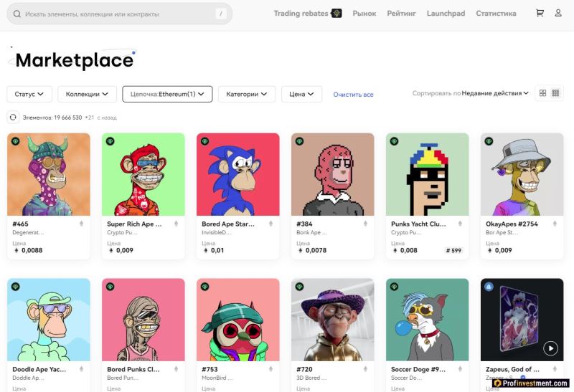Open the shopping cart icon
The image size is (574, 392).
(x=540, y=13)
